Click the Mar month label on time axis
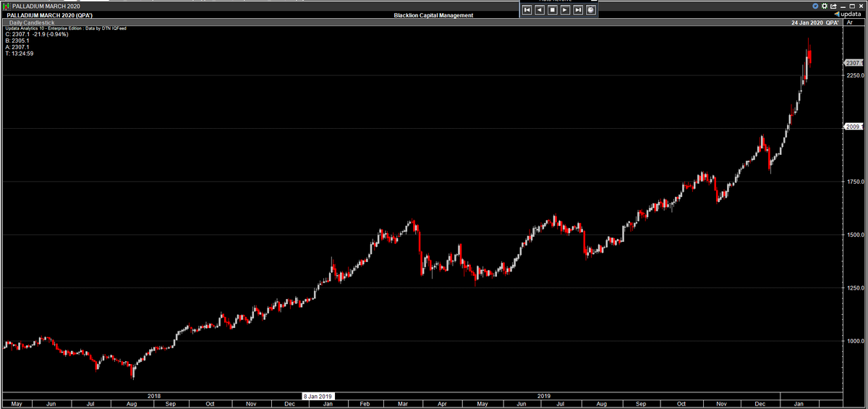The image size is (868, 409). 404,404
